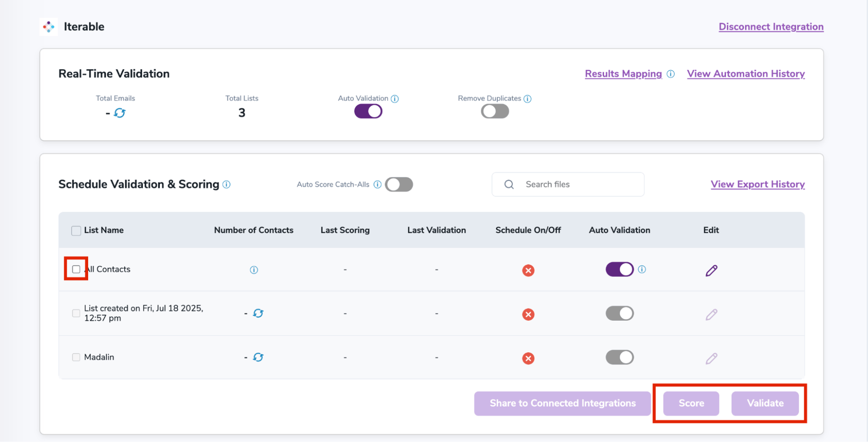Click schedule-off red X for All Contacts

tap(528, 270)
